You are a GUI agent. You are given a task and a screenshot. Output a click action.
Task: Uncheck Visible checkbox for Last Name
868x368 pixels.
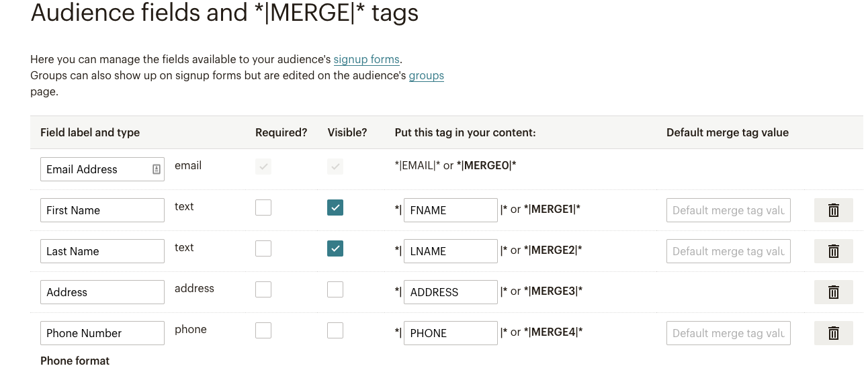point(335,248)
